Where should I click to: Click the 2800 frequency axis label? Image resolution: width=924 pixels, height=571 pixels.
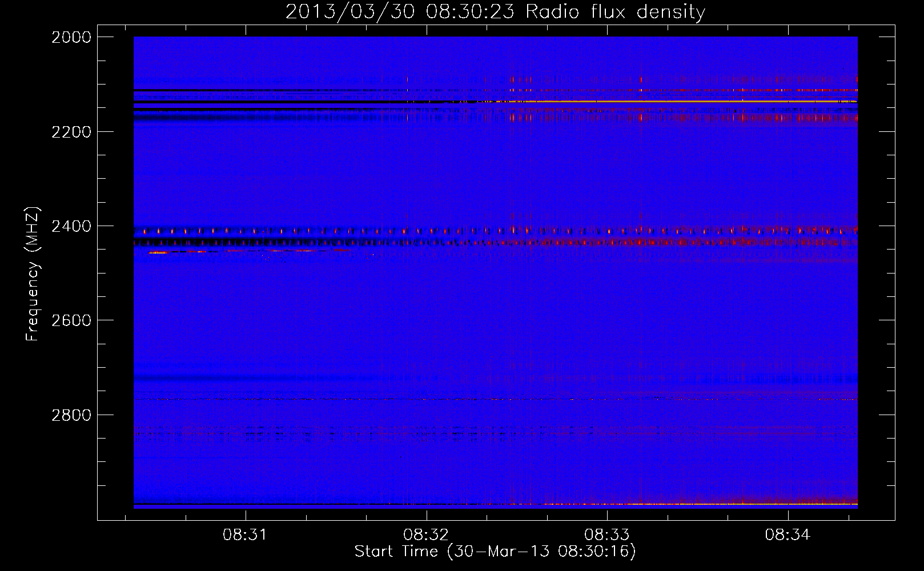[72, 415]
